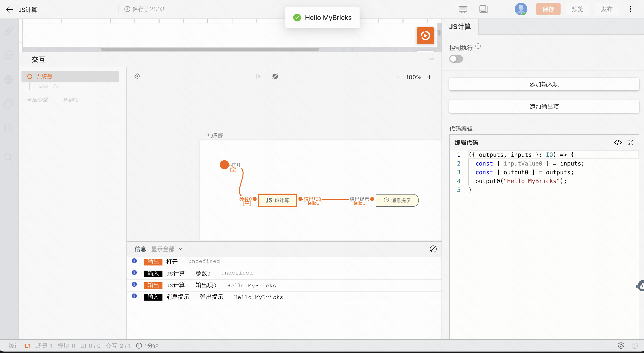
Task: Click the 添加输入项 button
Action: [x=544, y=84]
